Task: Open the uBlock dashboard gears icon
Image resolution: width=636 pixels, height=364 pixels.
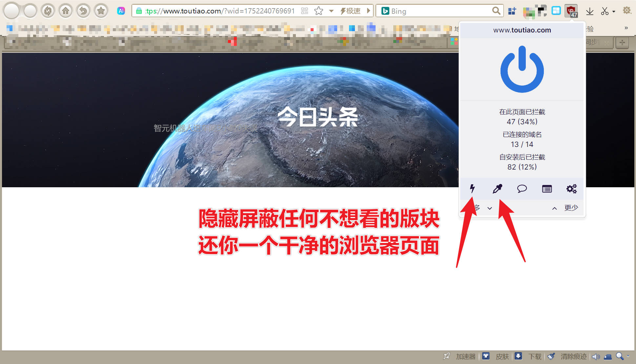Action: click(x=571, y=189)
